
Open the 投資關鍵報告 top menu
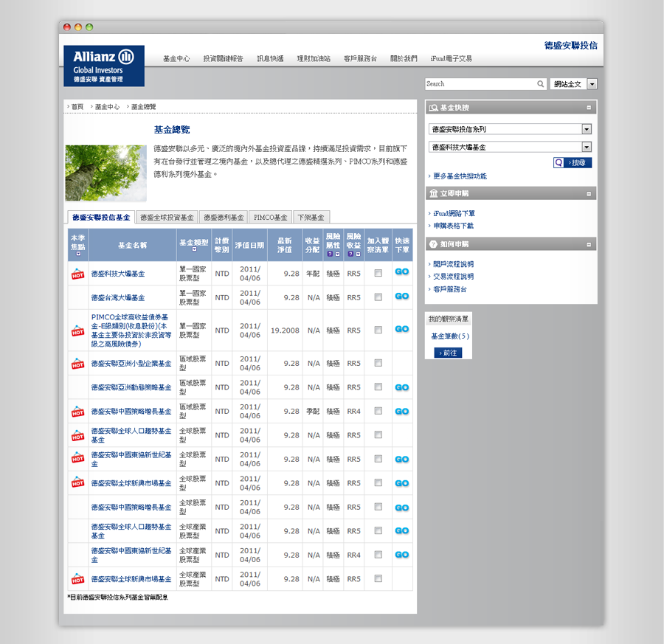pos(223,58)
